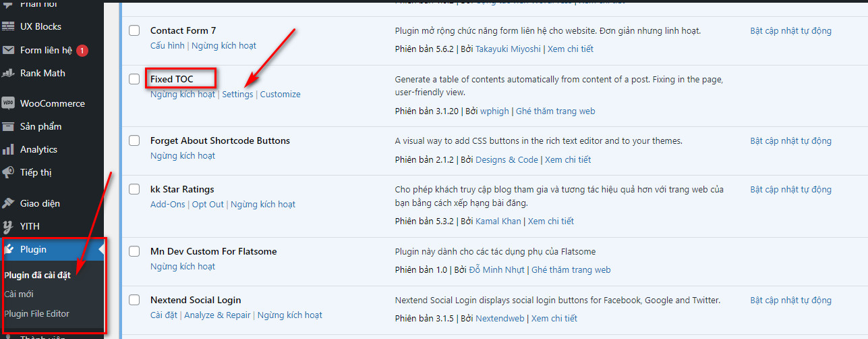This screenshot has height=339, width=868.
Task: Click the Tiếp thị megaphone icon
Action: (8, 172)
